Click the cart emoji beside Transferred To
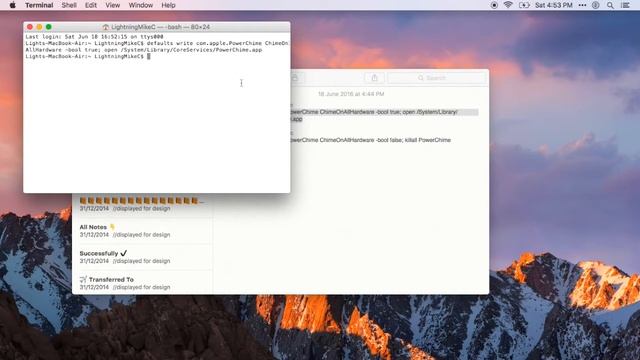 click(83, 280)
